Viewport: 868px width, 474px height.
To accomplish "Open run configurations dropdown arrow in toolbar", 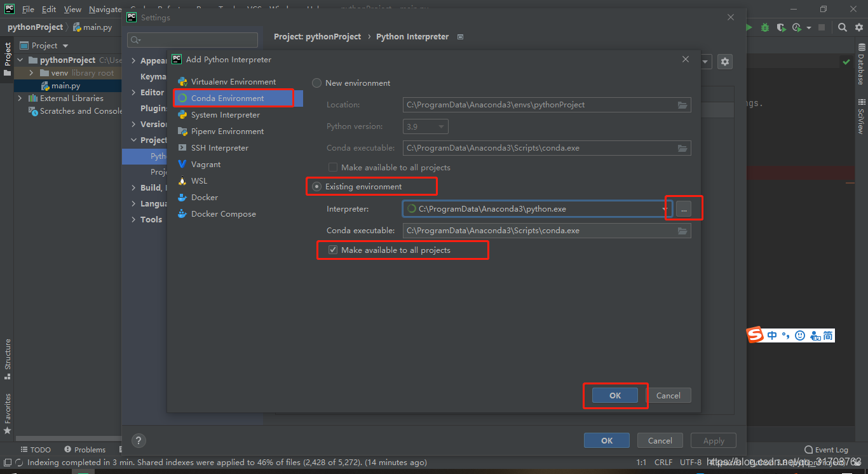I will 809,27.
